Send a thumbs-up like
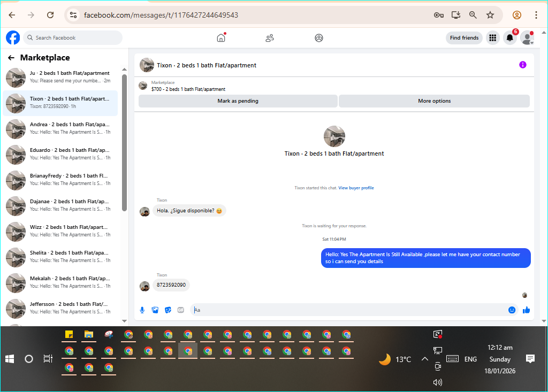Image resolution: width=548 pixels, height=392 pixels. point(527,310)
